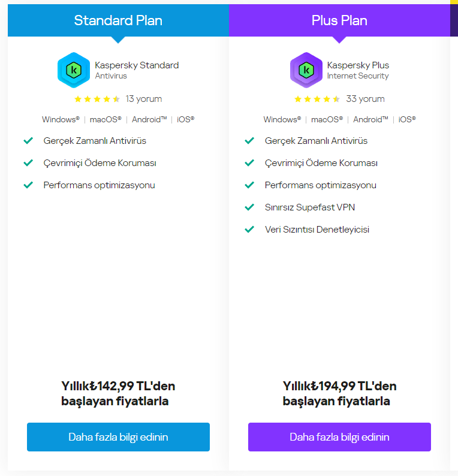Image resolution: width=458 pixels, height=476 pixels.
Task: Open the 33 yorum reviews link
Action: (365, 99)
